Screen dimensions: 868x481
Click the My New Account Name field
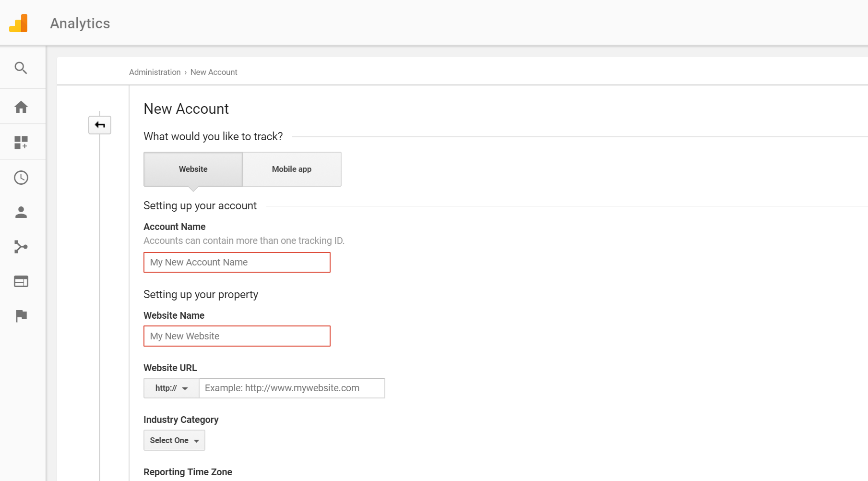(x=237, y=262)
